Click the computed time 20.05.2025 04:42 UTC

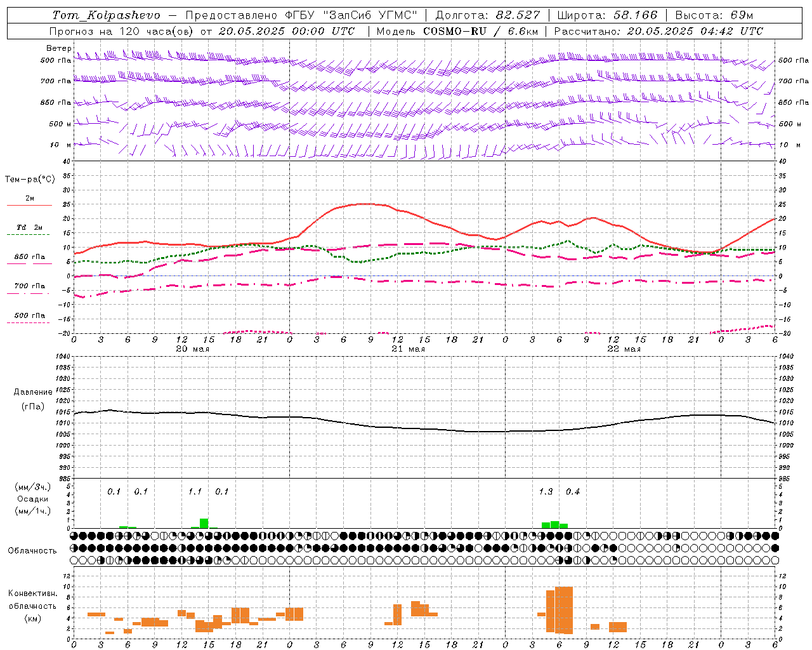click(695, 30)
